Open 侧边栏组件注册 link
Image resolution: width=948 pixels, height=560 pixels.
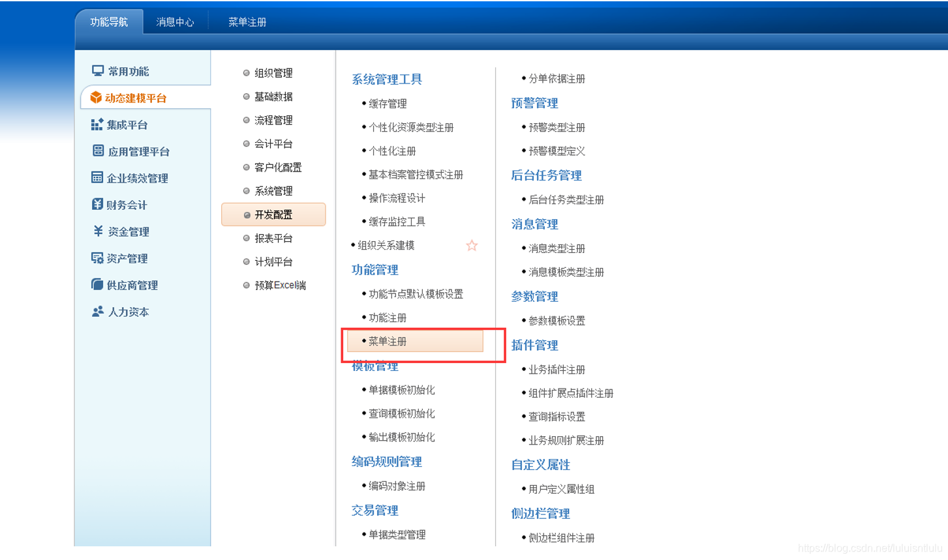pos(561,538)
